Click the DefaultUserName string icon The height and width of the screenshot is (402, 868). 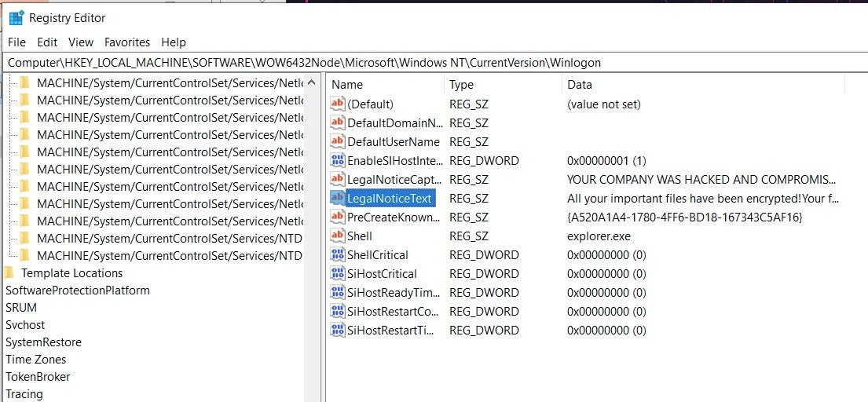click(x=337, y=142)
